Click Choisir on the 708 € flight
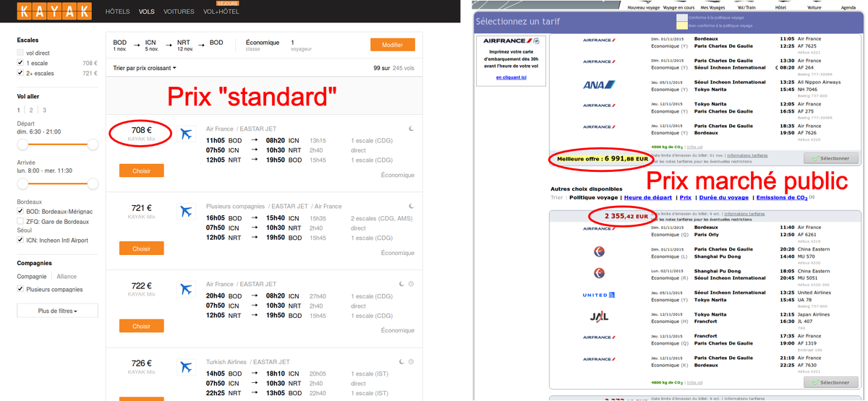The image size is (868, 401). pyautogui.click(x=141, y=171)
